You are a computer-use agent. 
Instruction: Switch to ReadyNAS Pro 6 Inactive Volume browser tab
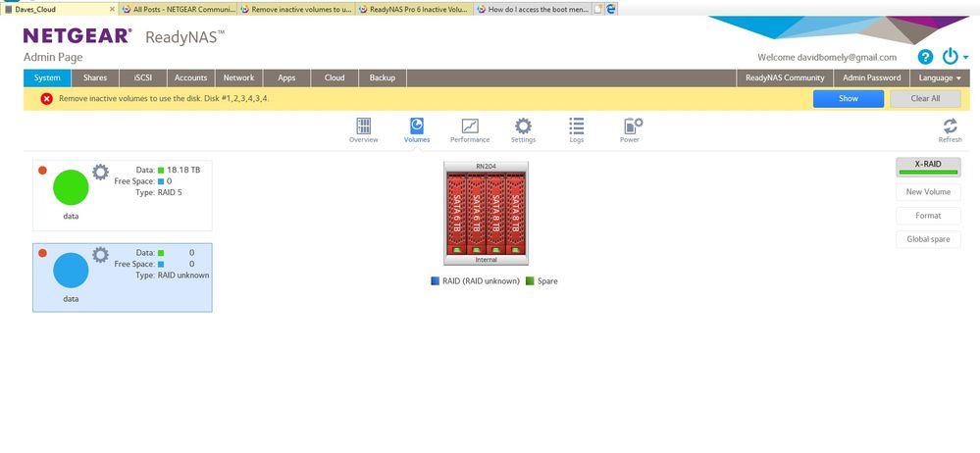415,10
